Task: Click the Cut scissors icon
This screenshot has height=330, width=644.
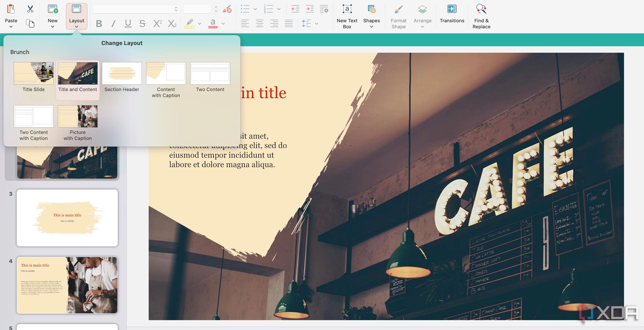Action: [30, 9]
